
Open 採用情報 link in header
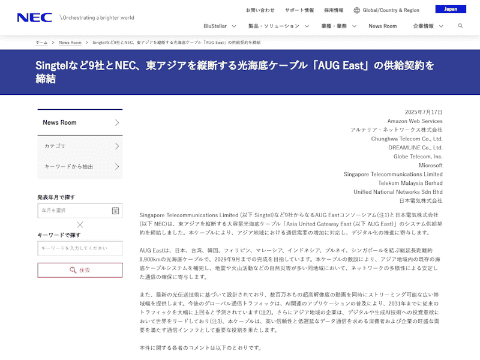tap(334, 10)
